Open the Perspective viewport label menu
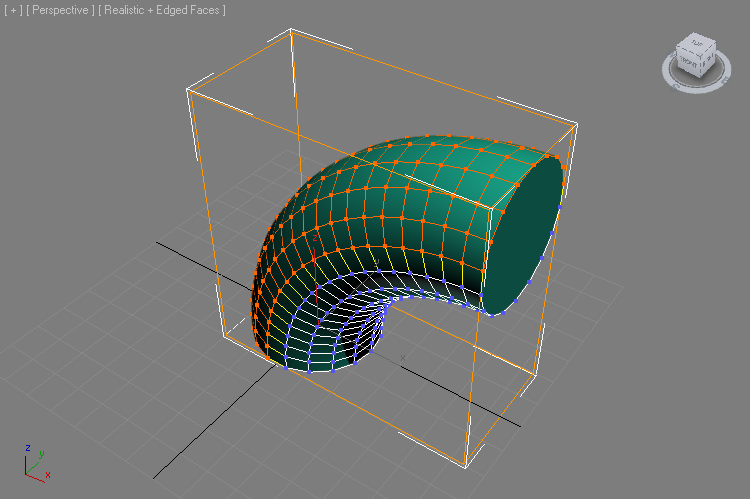 coord(60,10)
